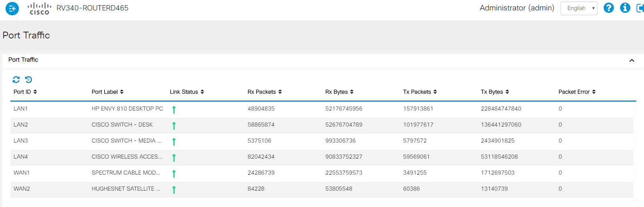Click Rx Packets value 24286739
Image resolution: width=644 pixels, height=207 pixels.
point(261,173)
